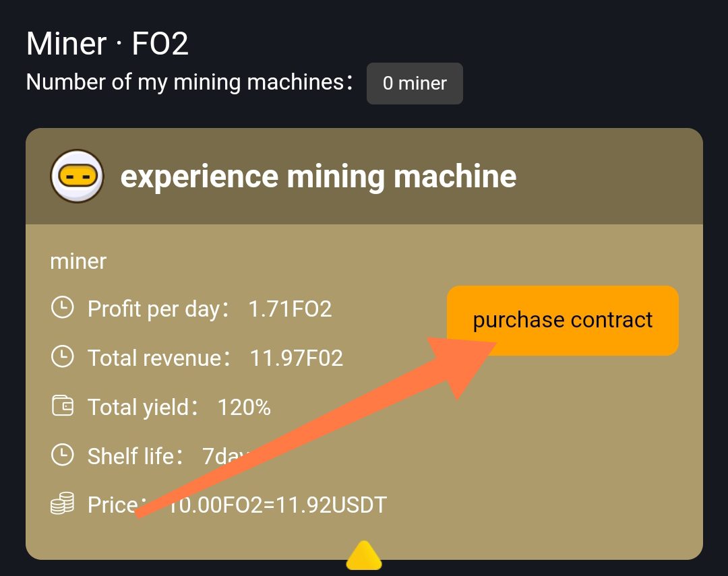Select the Miner · FO2 title
Screen dimensions: 728x576
coord(107,42)
